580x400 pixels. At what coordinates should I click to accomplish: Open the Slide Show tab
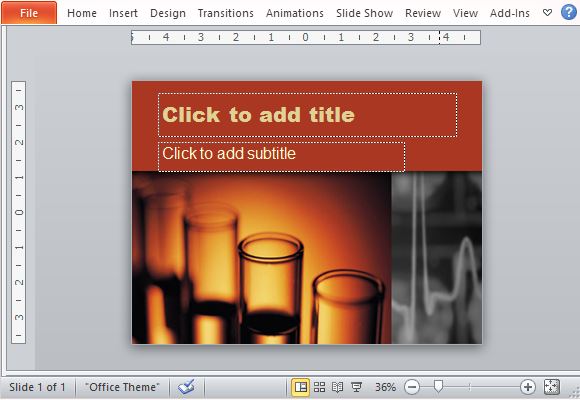pyautogui.click(x=364, y=13)
